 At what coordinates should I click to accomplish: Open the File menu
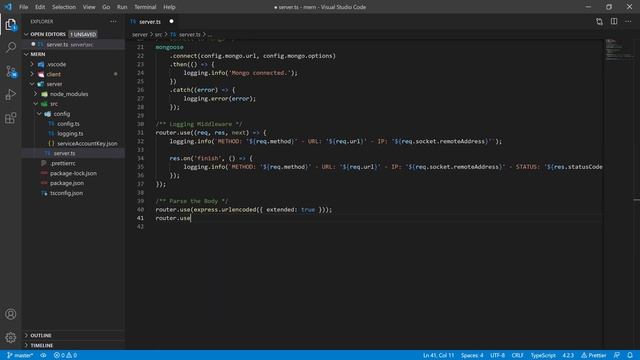[24, 7]
